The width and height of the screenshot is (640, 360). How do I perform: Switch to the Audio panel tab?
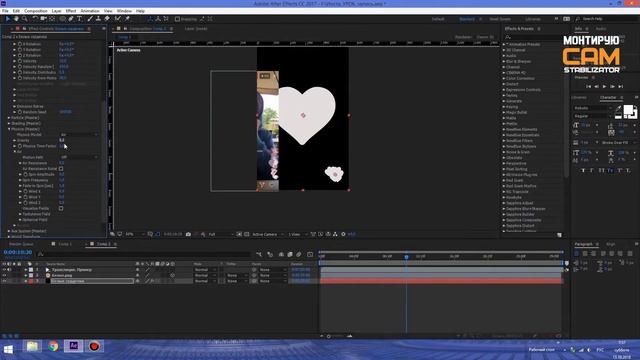tap(601, 29)
